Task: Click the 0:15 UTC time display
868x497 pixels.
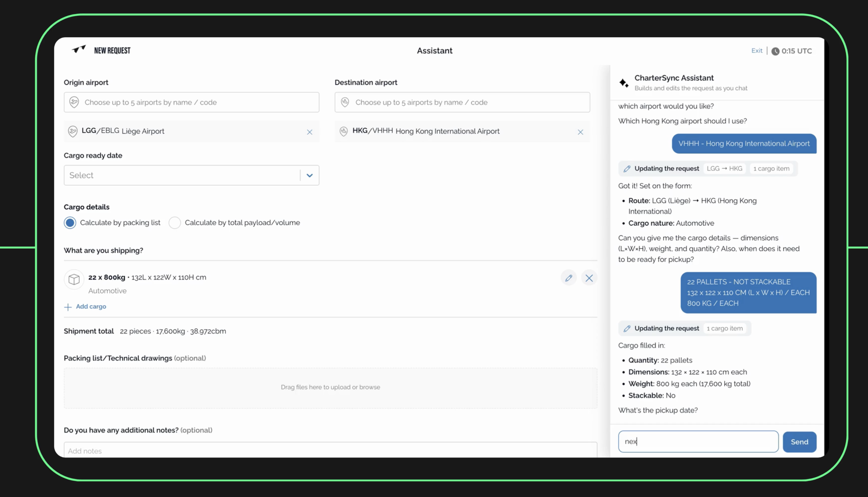Action: pyautogui.click(x=797, y=51)
